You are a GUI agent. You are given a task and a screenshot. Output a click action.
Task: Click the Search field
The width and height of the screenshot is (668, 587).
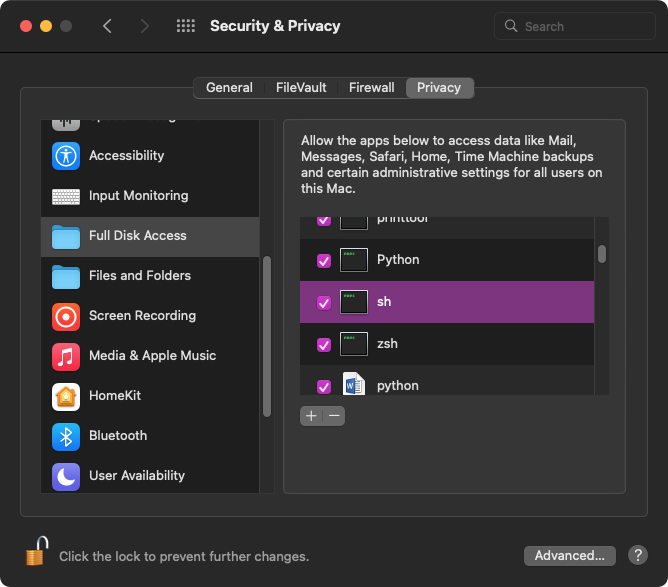(573, 26)
